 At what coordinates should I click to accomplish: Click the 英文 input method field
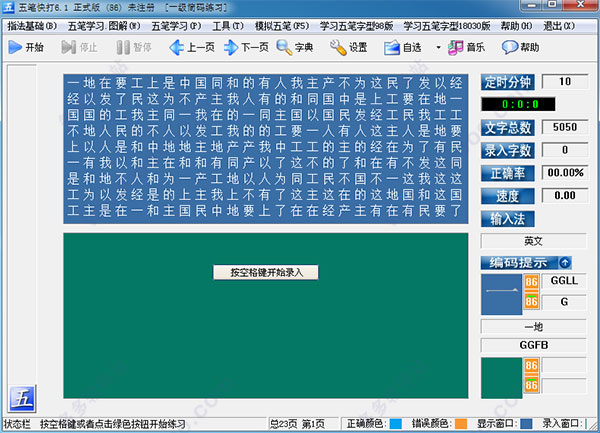tap(533, 241)
